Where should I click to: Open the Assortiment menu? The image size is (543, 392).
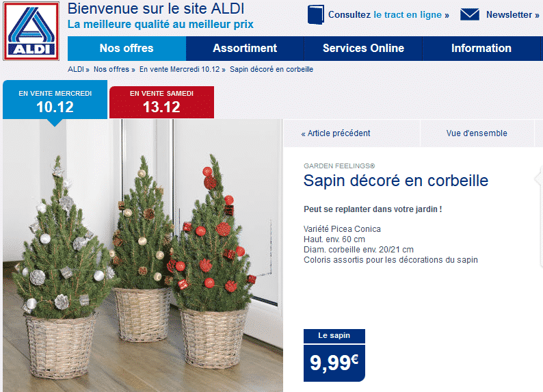point(245,49)
